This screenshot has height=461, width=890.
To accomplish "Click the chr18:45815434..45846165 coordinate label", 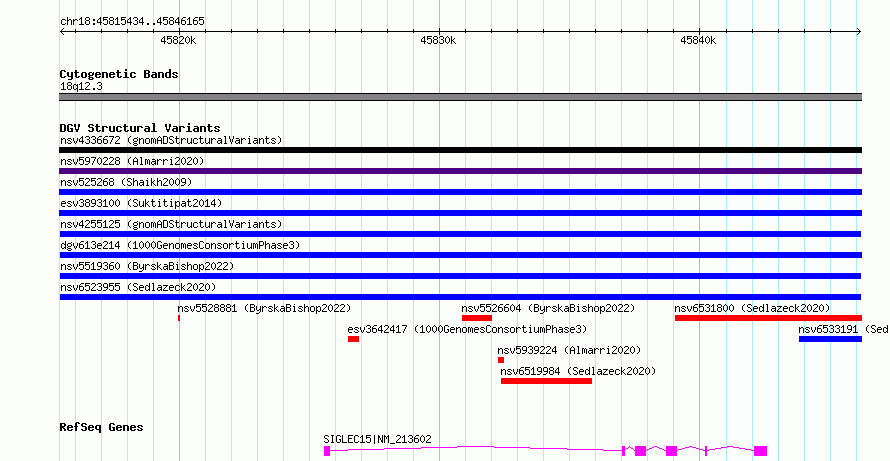I will (x=132, y=22).
